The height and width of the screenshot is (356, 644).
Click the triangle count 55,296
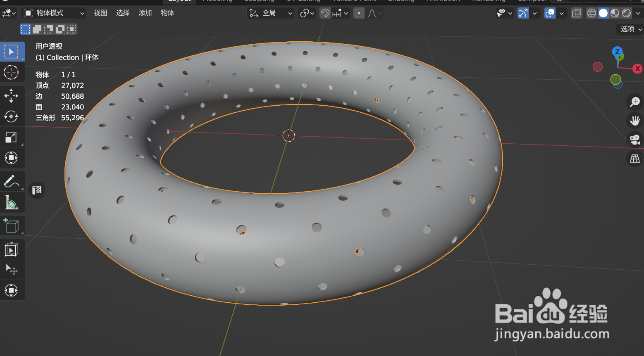[x=72, y=118]
